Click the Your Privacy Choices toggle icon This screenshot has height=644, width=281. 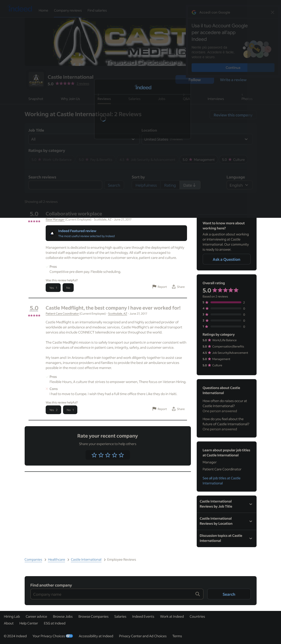pos(69,636)
